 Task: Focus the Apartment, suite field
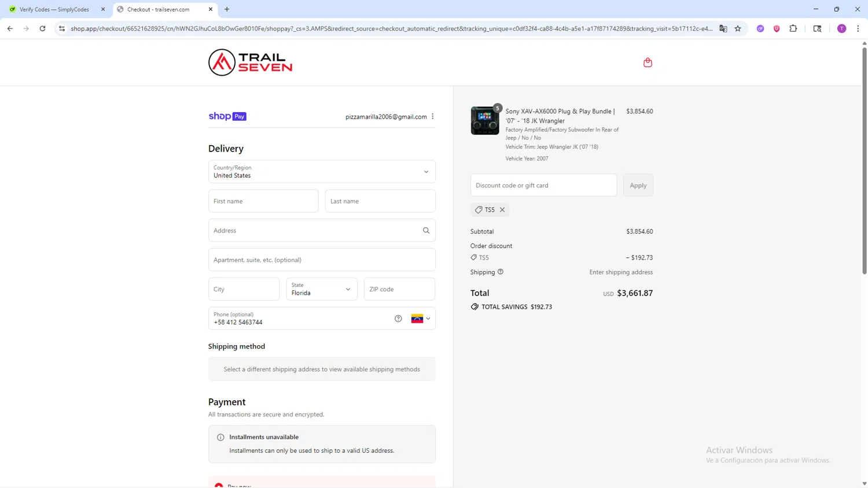322,260
